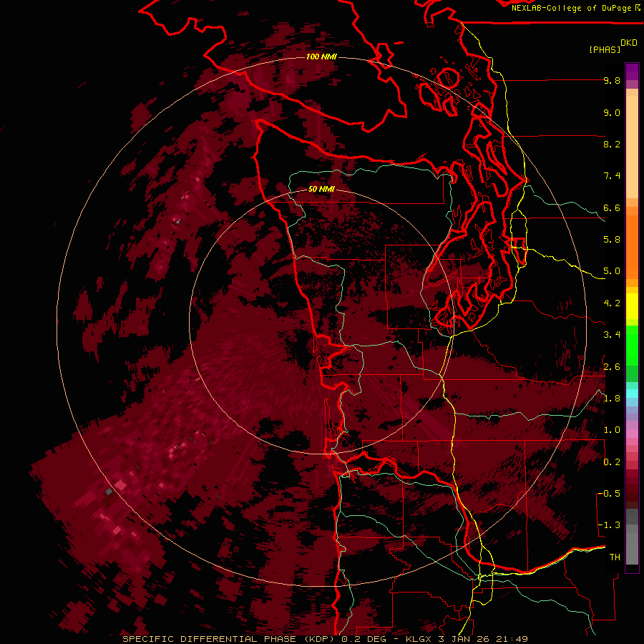Select the 7.4 legend scale value
The height and width of the screenshot is (644, 644).
(x=612, y=176)
